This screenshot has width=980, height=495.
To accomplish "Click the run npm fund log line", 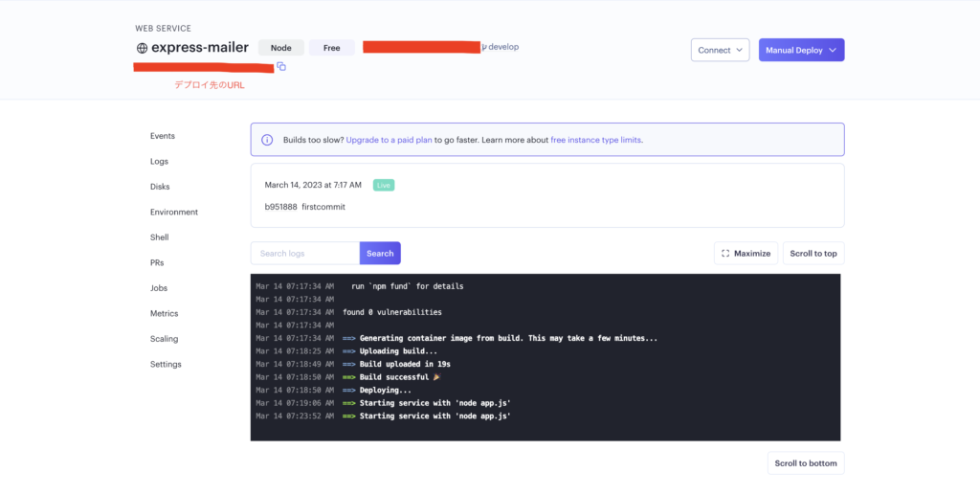I will click(x=408, y=286).
